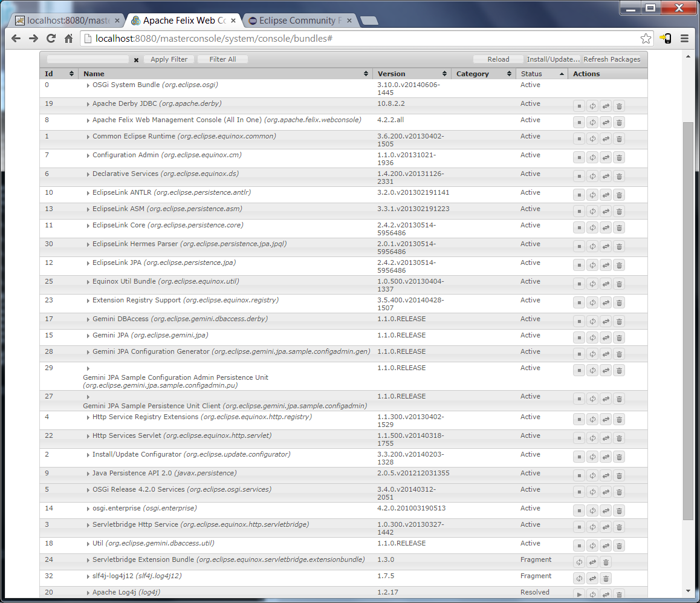Bookmark this page with the star icon
This screenshot has height=603, width=700.
646,39
